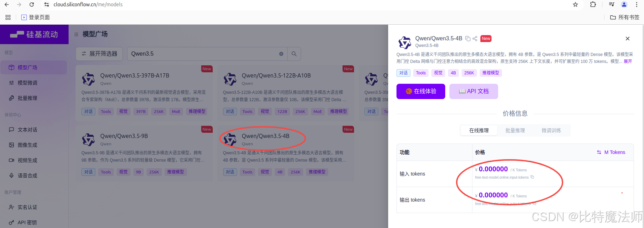Copy the free-text-model.online.input-tokens key
644x228 pixels.
pyautogui.click(x=532, y=177)
